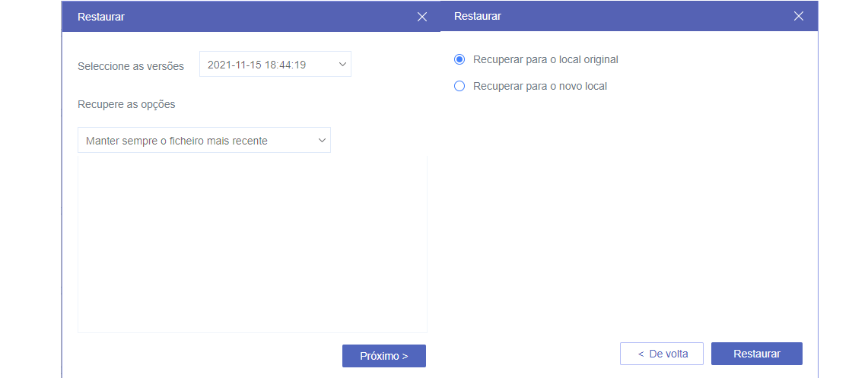The width and height of the screenshot is (868, 378).
Task: Click the 'Recupere as opções' label
Action: click(126, 104)
